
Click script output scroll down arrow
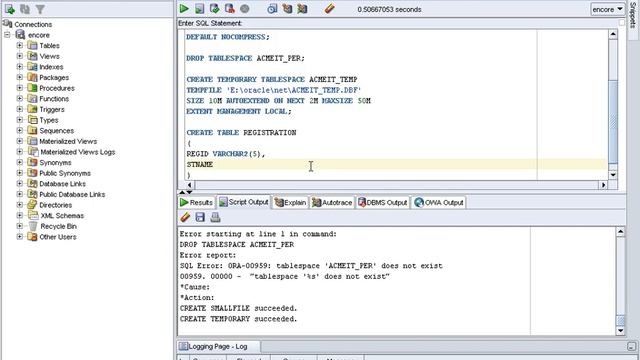point(620,331)
